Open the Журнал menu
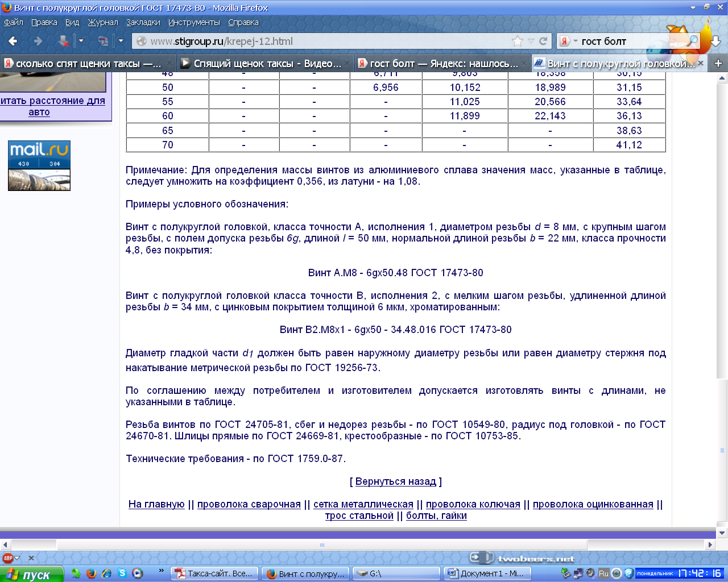This screenshot has height=582, width=728. tap(103, 22)
